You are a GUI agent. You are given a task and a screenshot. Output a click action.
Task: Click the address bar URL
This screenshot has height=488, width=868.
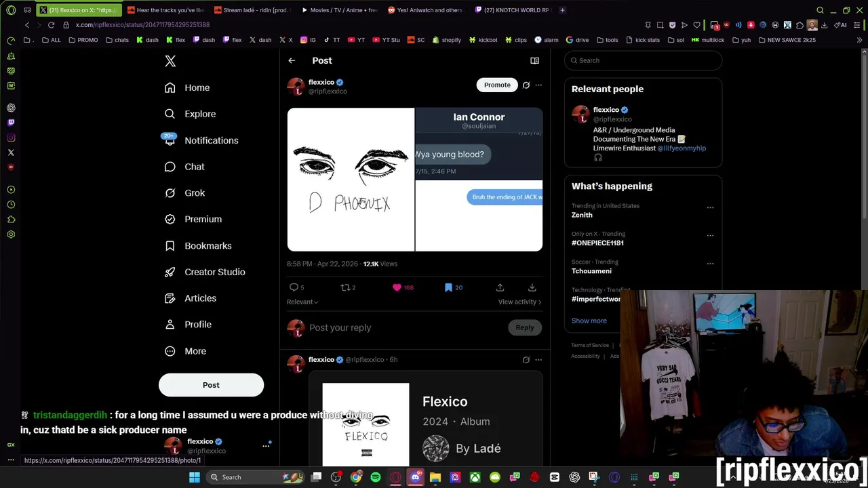(x=142, y=25)
